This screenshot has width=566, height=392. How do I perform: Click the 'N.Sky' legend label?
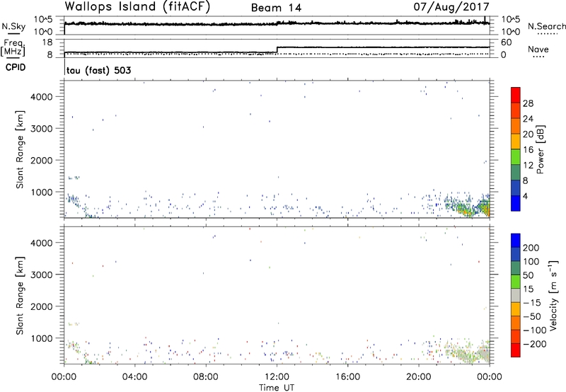coord(13,26)
